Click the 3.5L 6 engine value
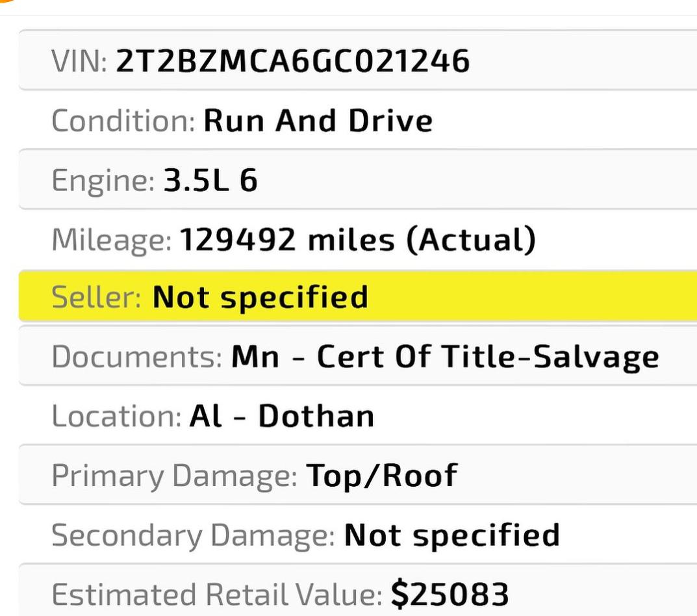 point(210,180)
